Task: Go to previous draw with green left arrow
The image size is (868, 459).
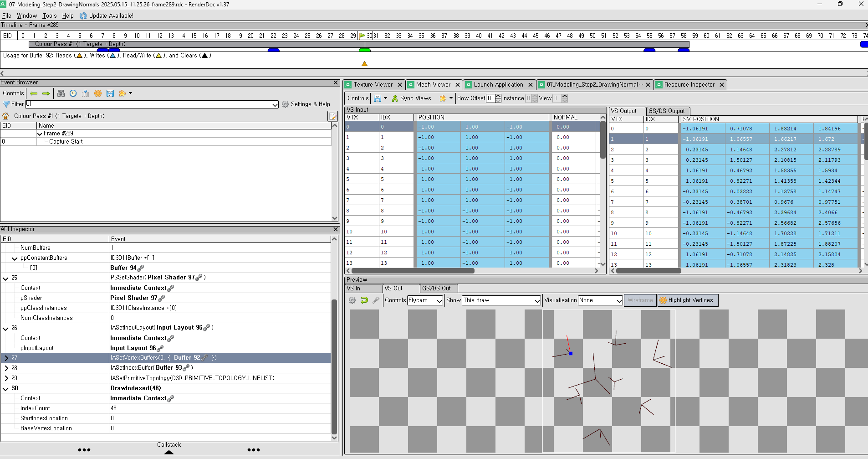Action: (x=34, y=93)
